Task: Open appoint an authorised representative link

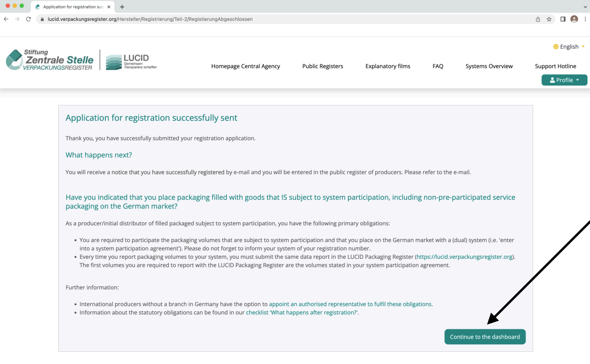Action: point(351,304)
